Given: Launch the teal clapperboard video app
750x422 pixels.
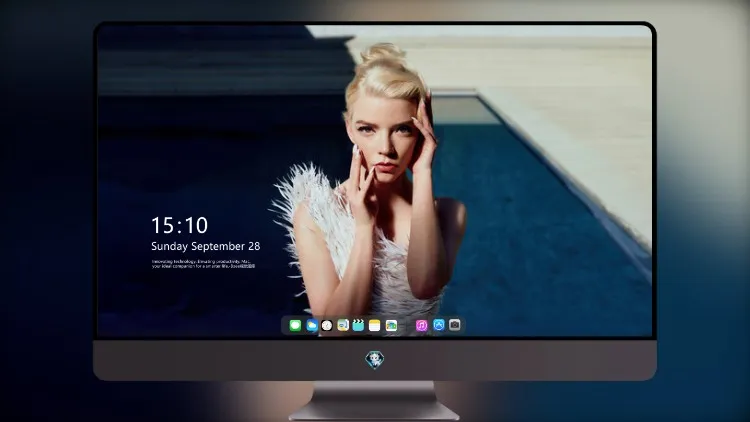Looking at the screenshot, I should (x=358, y=325).
